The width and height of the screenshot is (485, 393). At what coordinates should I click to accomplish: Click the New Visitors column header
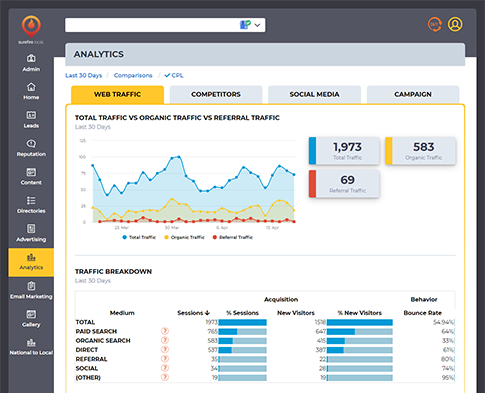click(x=296, y=313)
